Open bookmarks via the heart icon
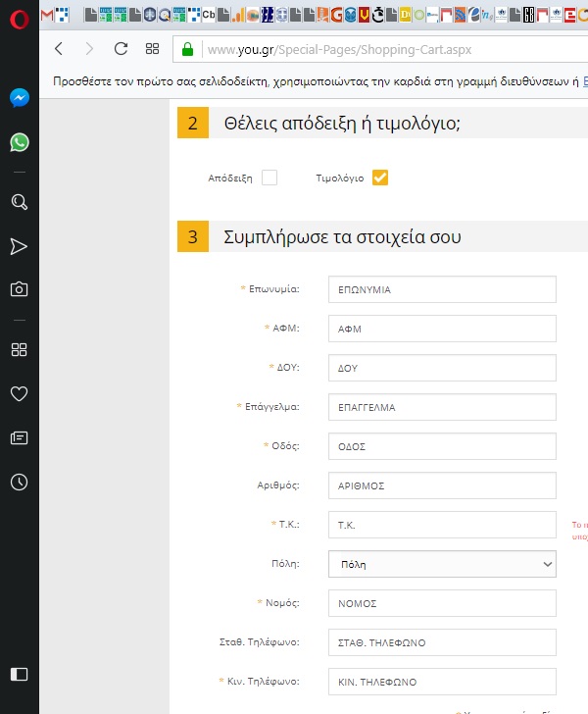Screen dimensions: 588x714 [x=19, y=393]
